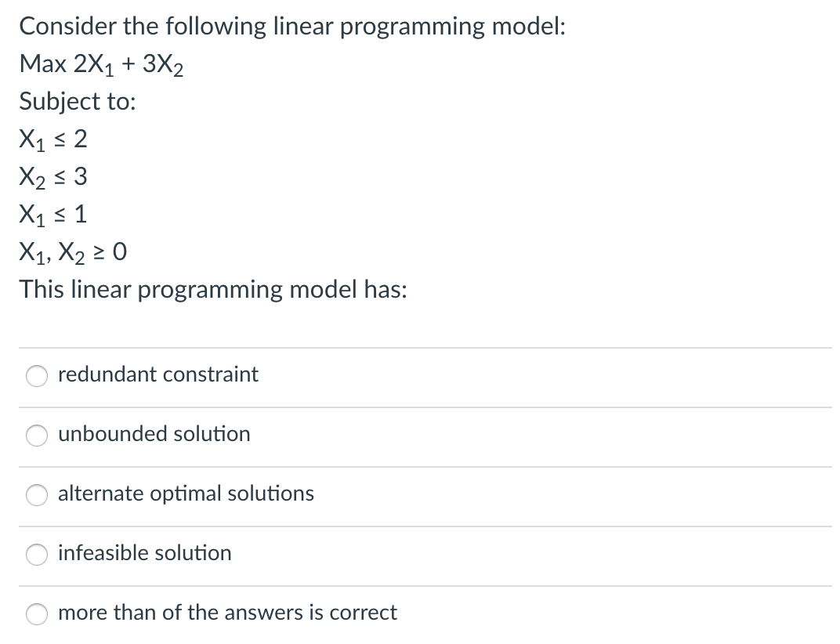Choose the 'alternate optimal solutions' radio button

pos(37,494)
